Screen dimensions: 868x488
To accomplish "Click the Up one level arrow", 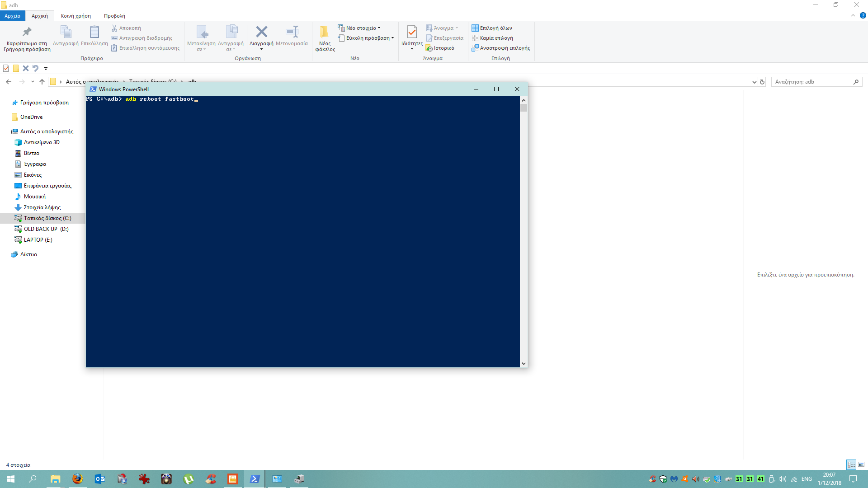I will pyautogui.click(x=42, y=82).
